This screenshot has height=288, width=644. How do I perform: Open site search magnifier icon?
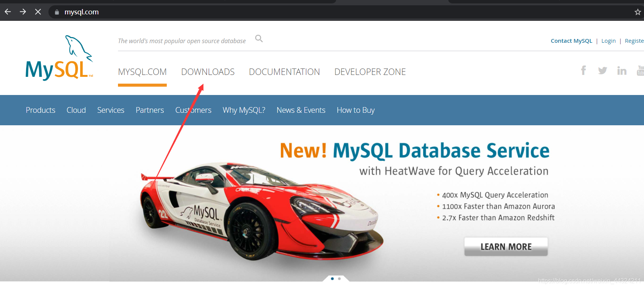point(259,39)
